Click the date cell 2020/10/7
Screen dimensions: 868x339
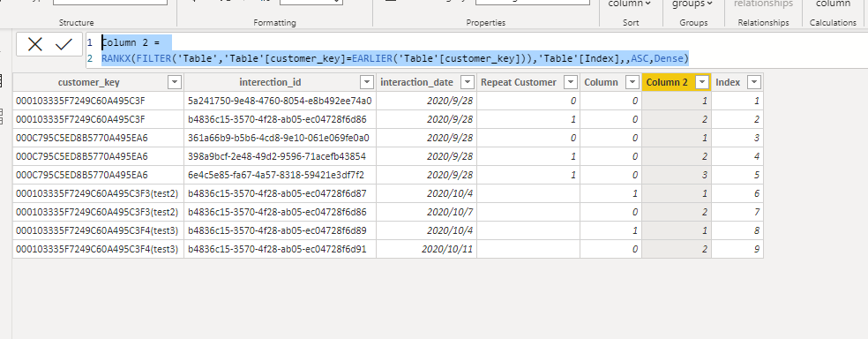[x=426, y=212]
